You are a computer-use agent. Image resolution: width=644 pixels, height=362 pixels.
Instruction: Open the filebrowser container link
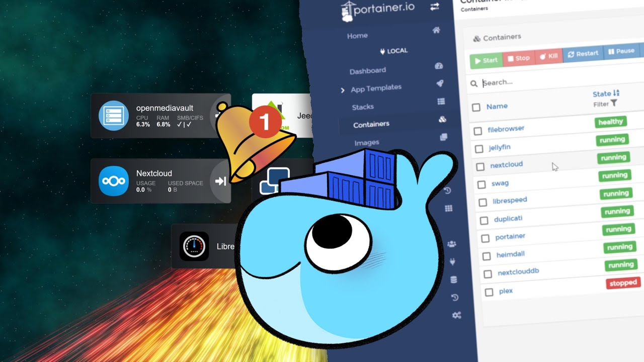[x=506, y=129]
